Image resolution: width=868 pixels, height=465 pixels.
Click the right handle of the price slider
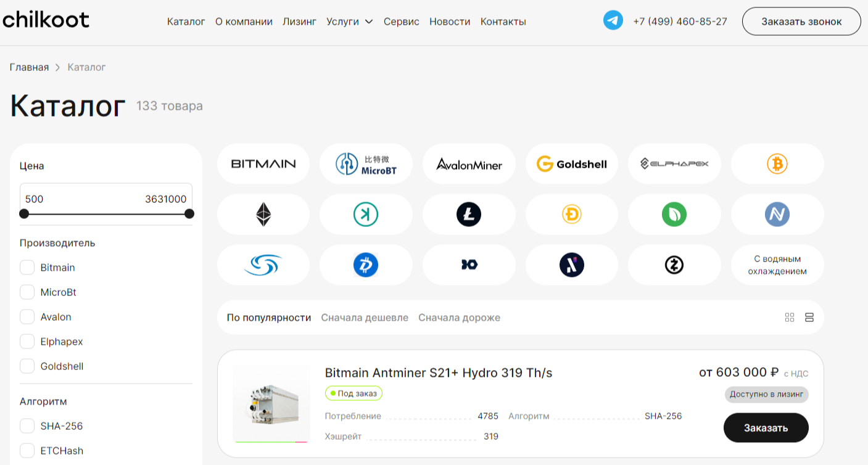tap(189, 214)
